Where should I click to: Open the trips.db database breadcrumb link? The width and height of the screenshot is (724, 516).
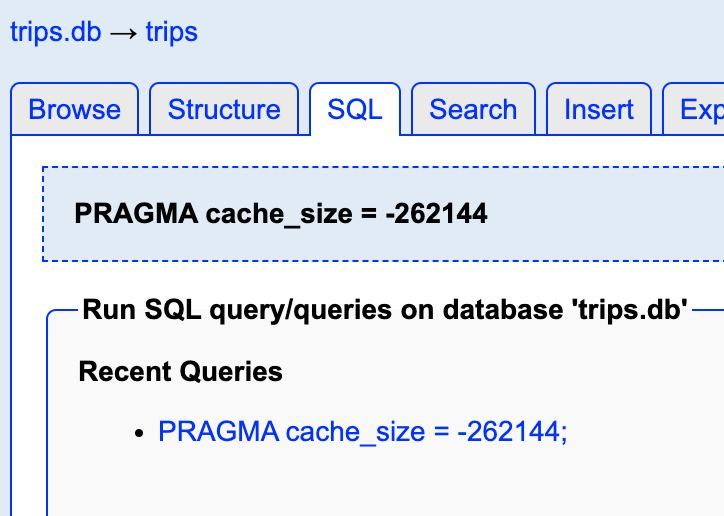point(55,32)
